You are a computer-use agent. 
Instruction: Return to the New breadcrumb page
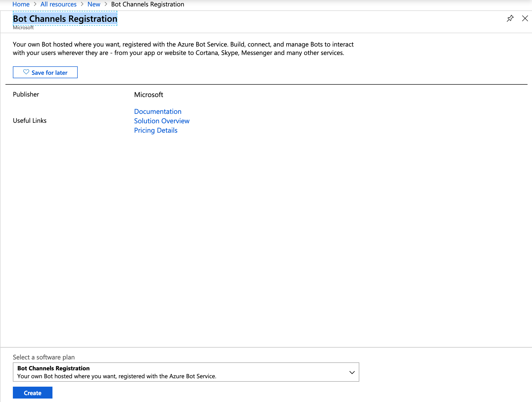coord(94,4)
